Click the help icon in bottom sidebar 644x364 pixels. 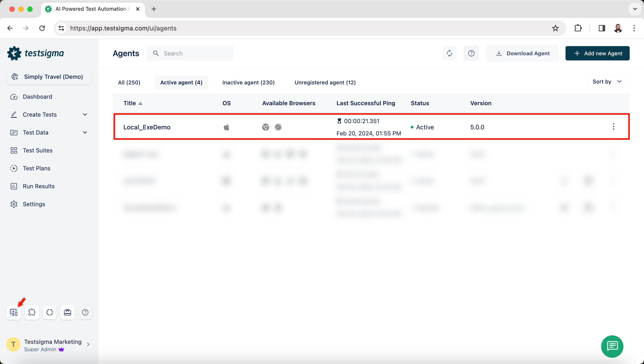(85, 312)
